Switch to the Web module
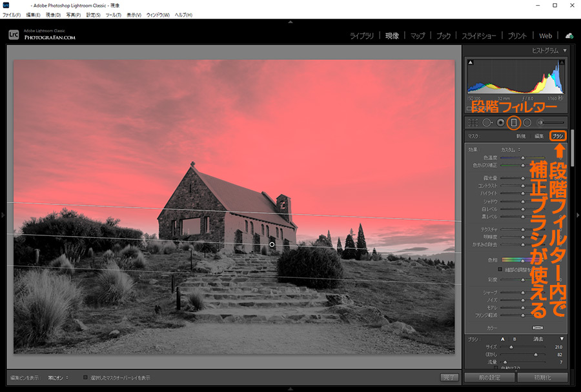 [545, 36]
